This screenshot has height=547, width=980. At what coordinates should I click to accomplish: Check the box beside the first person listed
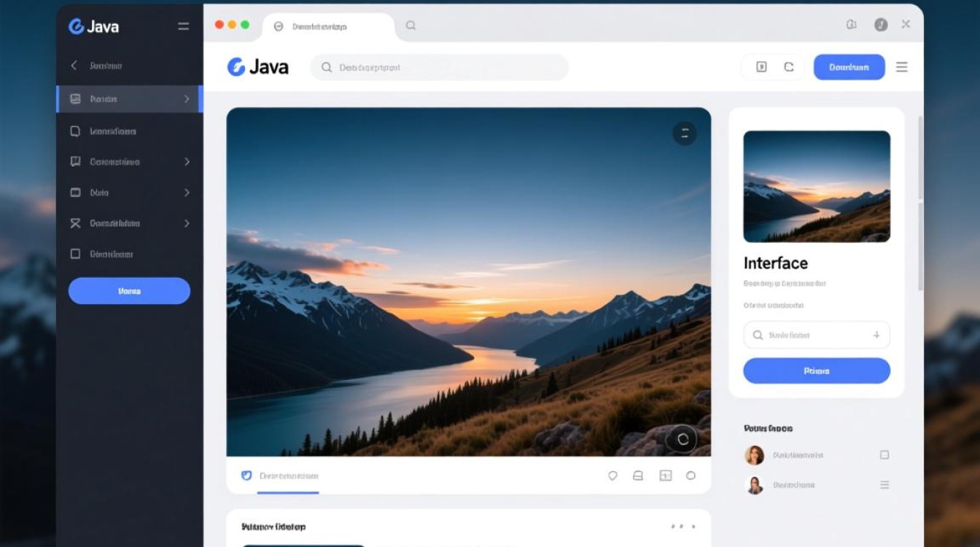click(x=884, y=454)
